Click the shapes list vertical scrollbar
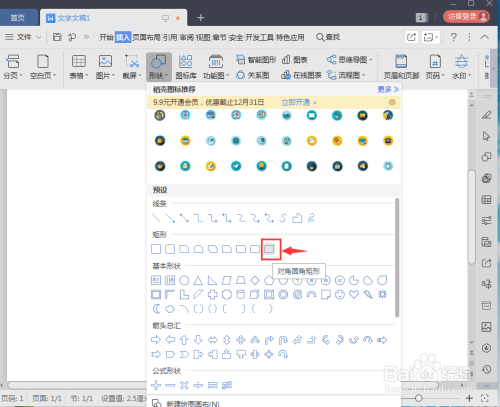The width and height of the screenshot is (500, 407). click(x=397, y=258)
